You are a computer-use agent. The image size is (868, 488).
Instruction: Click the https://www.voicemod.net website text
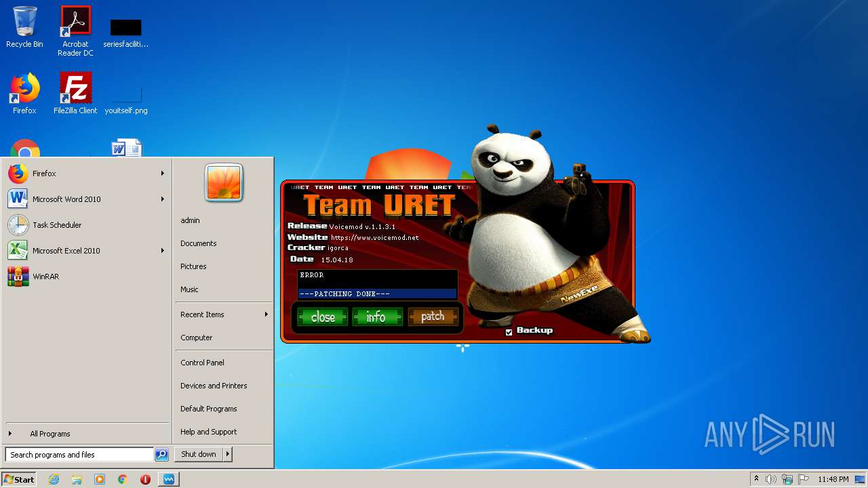[x=374, y=238]
